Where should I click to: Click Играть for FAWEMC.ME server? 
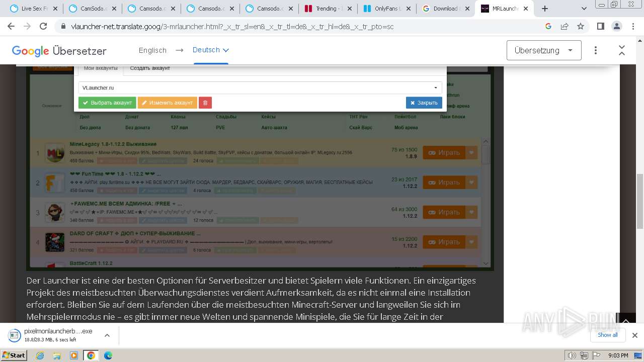tap(444, 212)
